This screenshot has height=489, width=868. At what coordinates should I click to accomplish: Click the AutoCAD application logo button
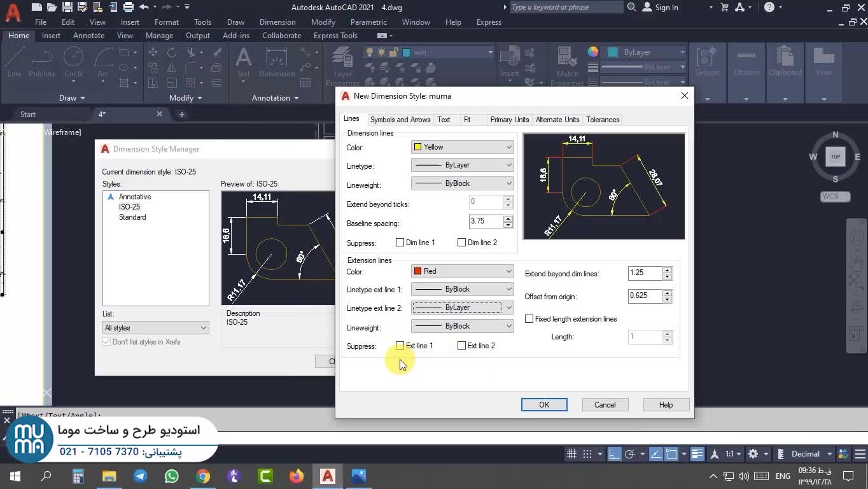pyautogui.click(x=12, y=11)
